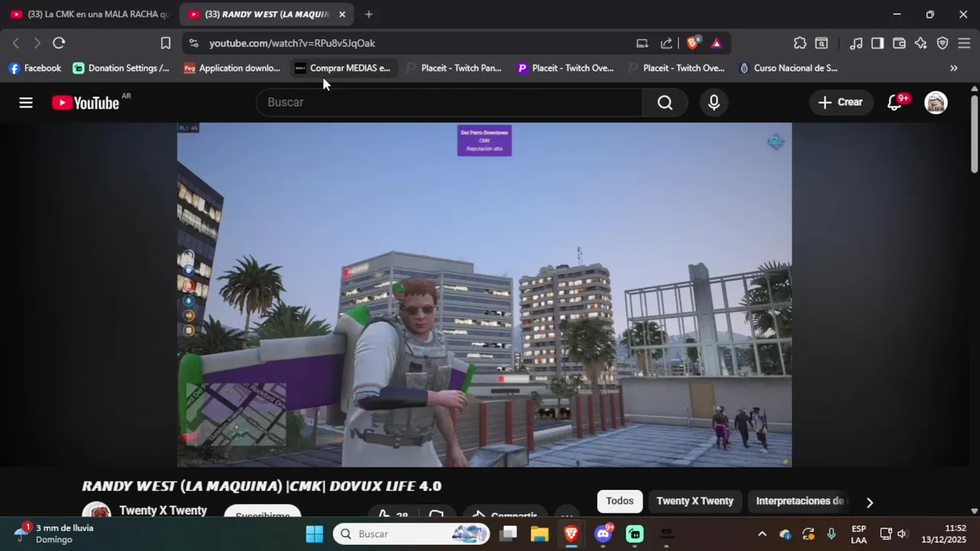Click the Suscribirme button
The image size is (980, 551).
click(263, 512)
